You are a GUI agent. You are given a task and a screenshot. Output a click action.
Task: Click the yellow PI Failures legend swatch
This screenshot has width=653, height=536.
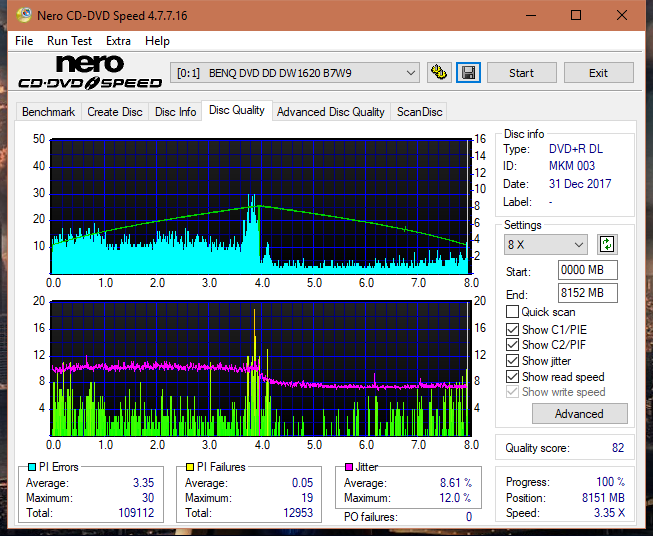(x=190, y=467)
